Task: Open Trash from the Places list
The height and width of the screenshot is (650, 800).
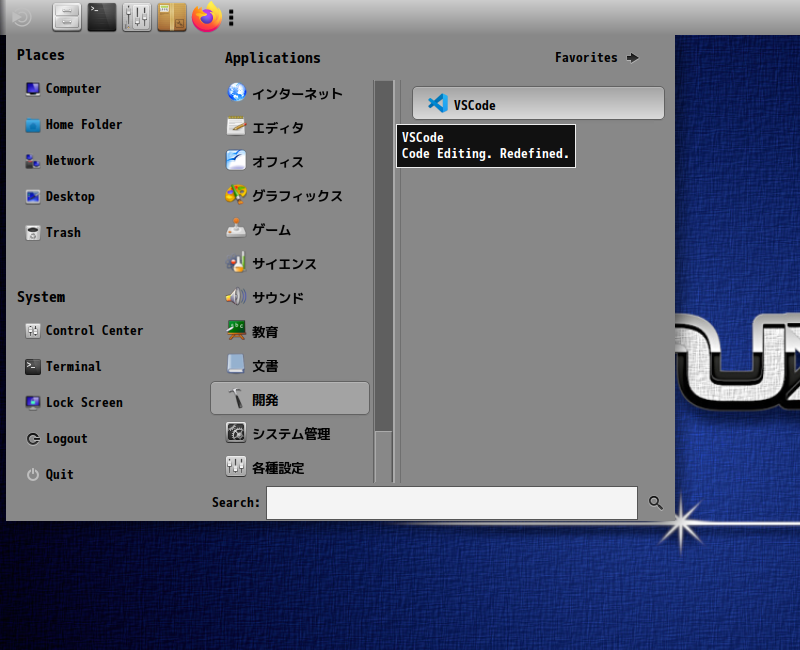Action: point(53,233)
